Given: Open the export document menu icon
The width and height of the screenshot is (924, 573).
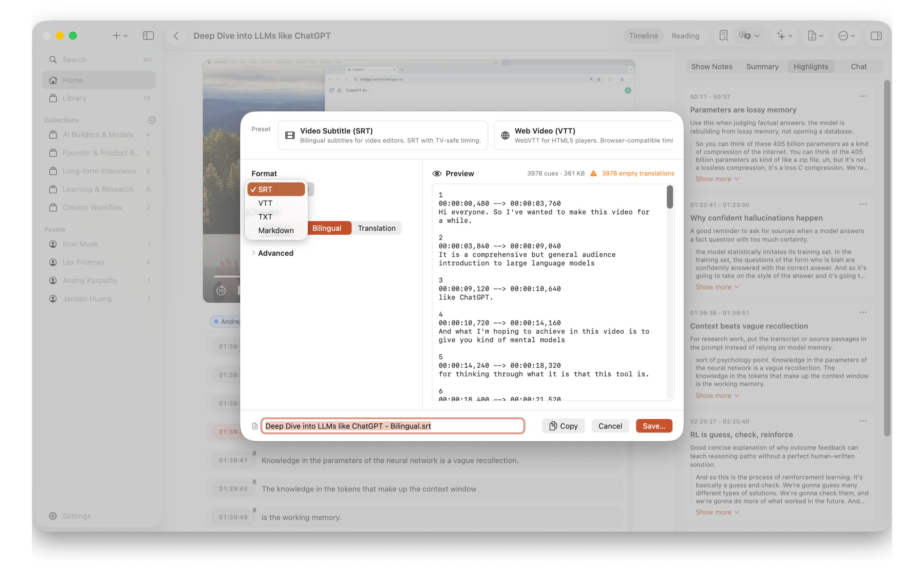Looking at the screenshot, I should 815,36.
